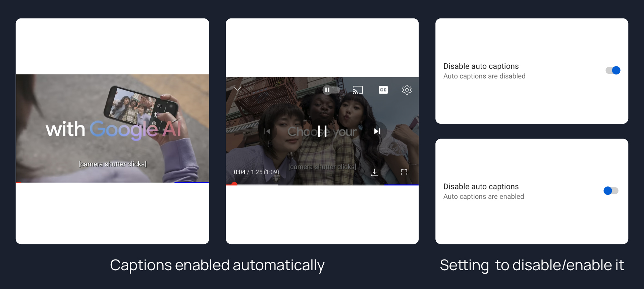The height and width of the screenshot is (289, 644).
Task: Download the video with the download icon
Action: pyautogui.click(x=375, y=172)
